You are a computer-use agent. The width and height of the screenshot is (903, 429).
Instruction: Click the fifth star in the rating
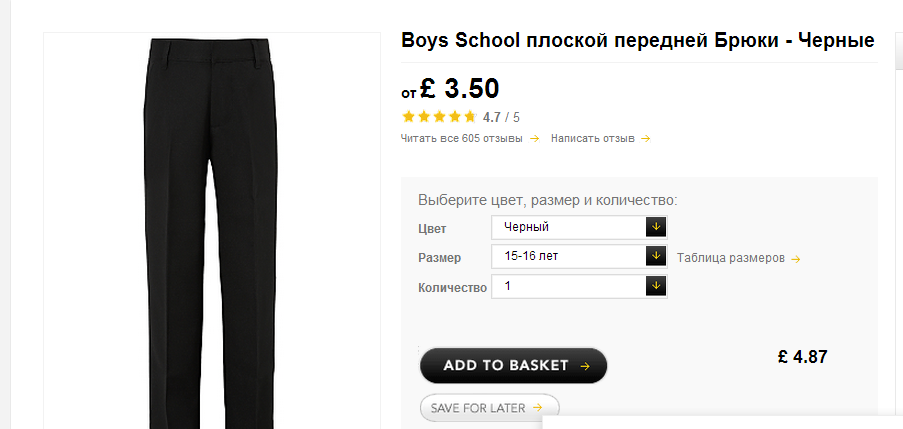pos(470,117)
